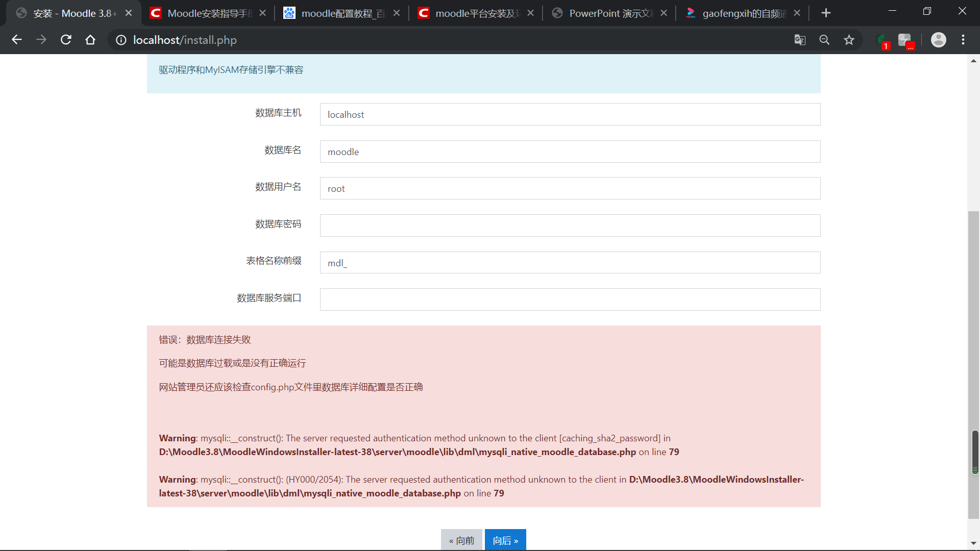The width and height of the screenshot is (980, 551).
Task: Switch to the Moodle安装指导手册 tab
Action: click(208, 13)
